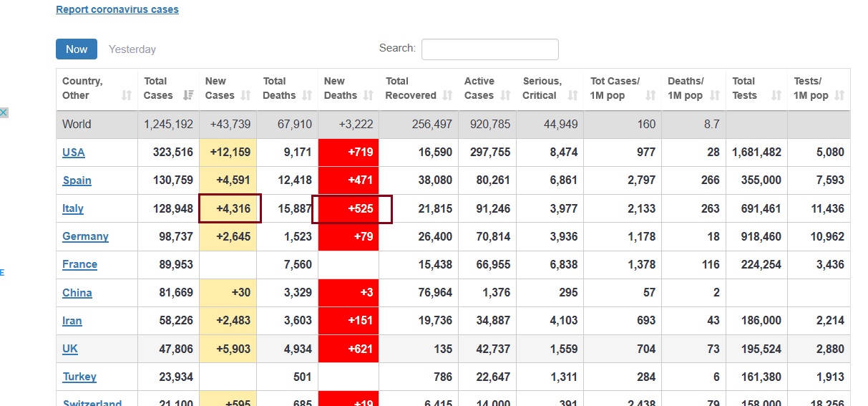
Task: Switch to the Now tab
Action: 77,49
